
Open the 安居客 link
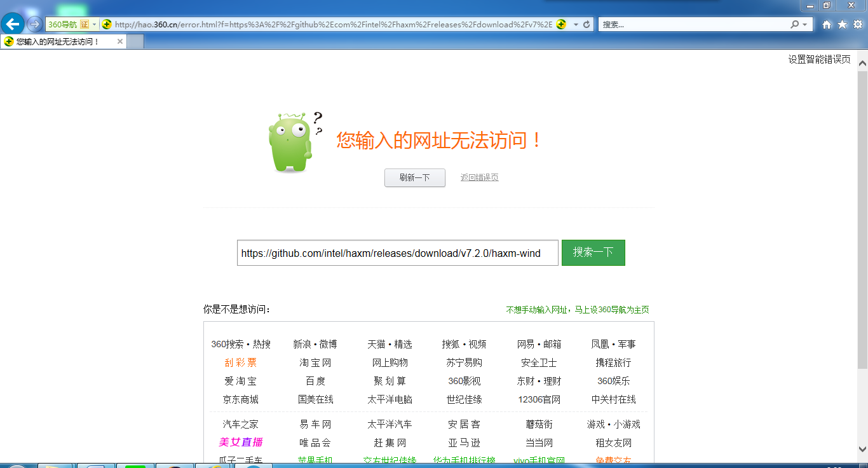465,424
